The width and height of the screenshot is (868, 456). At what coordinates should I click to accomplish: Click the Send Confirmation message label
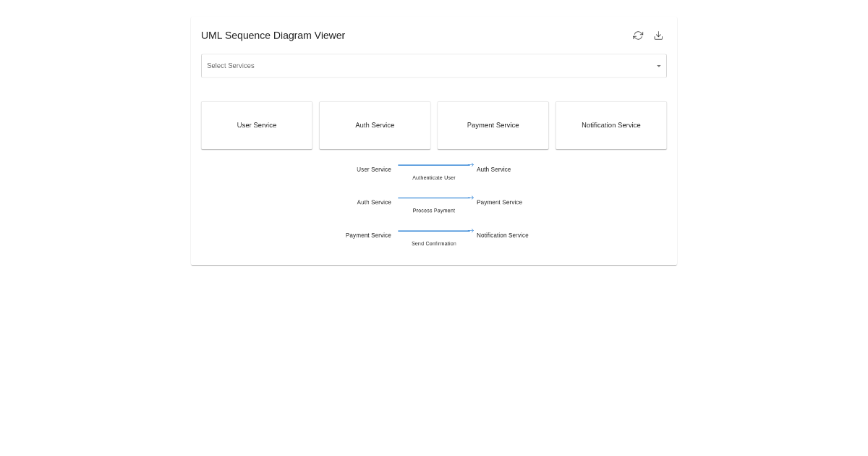(434, 243)
